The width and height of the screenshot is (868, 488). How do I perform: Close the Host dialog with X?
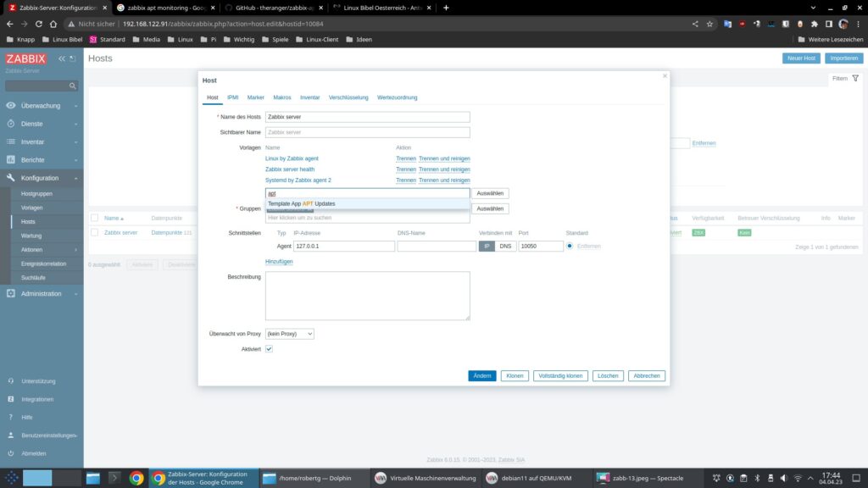[665, 76]
